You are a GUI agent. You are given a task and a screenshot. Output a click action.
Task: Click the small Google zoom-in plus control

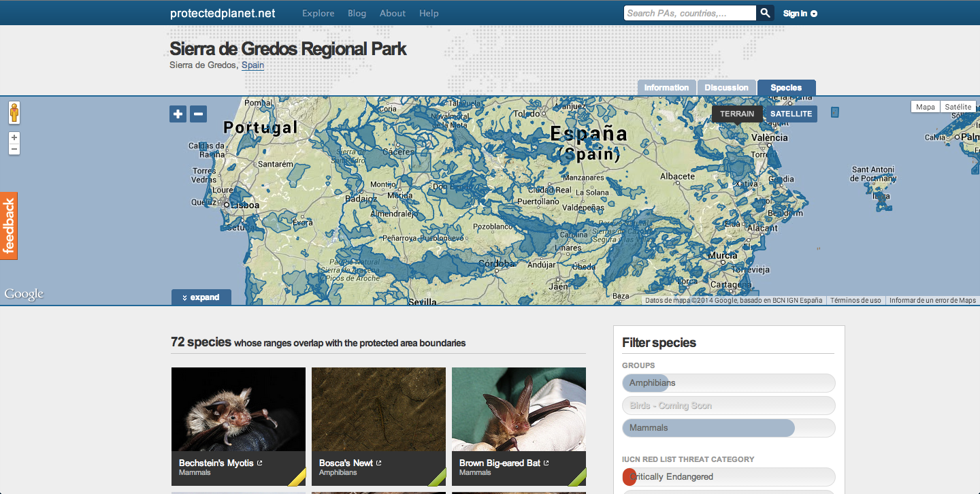coord(14,138)
